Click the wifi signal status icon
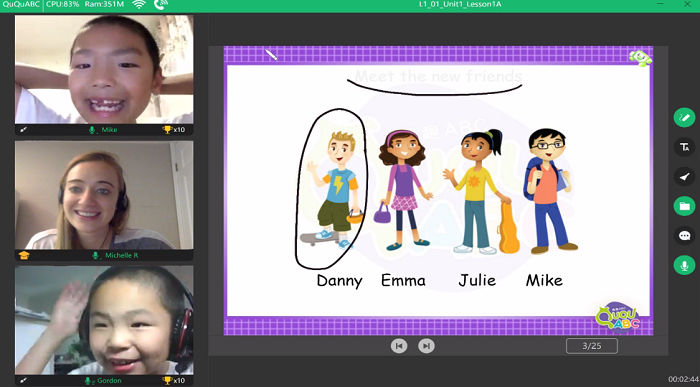The image size is (700, 387). [x=139, y=4]
